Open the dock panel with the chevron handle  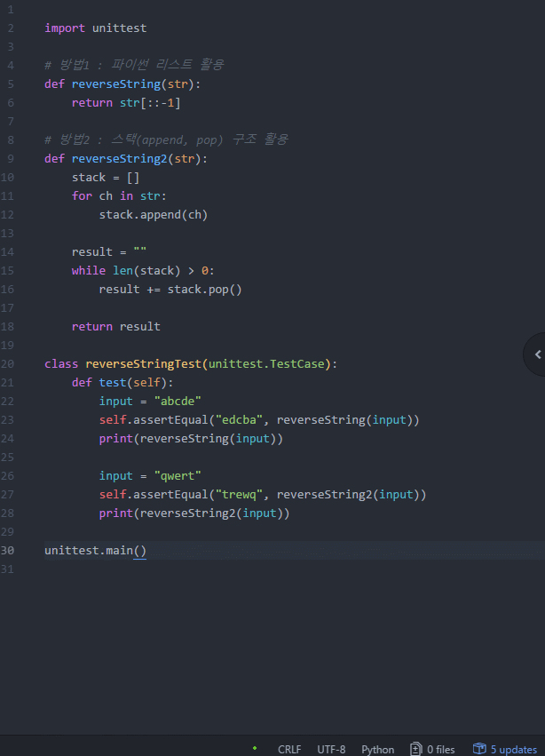[536, 354]
